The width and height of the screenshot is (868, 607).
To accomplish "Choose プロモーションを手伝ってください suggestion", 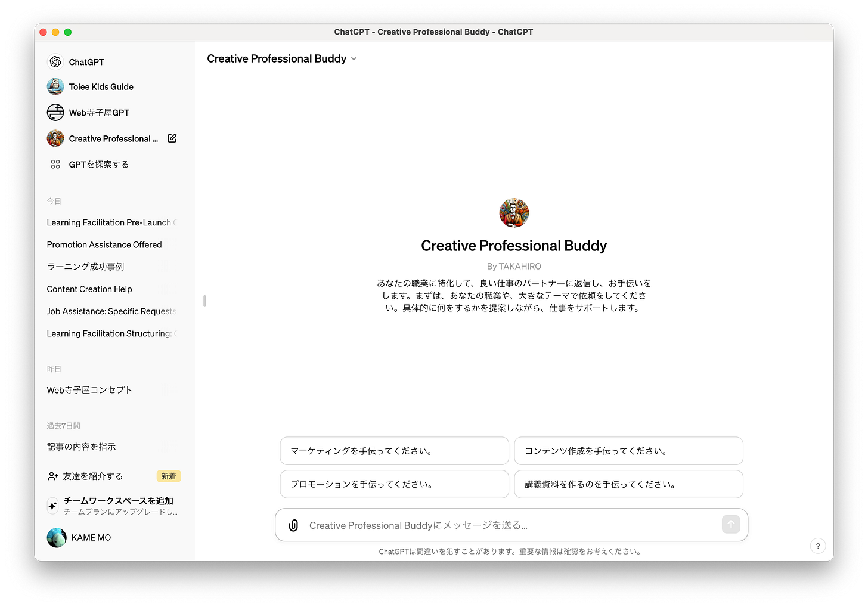I will point(394,484).
